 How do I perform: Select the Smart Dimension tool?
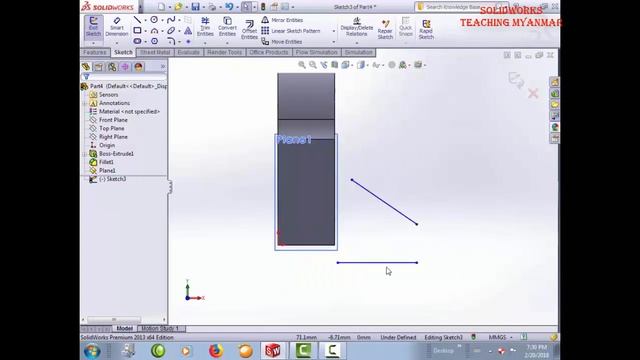(x=117, y=27)
